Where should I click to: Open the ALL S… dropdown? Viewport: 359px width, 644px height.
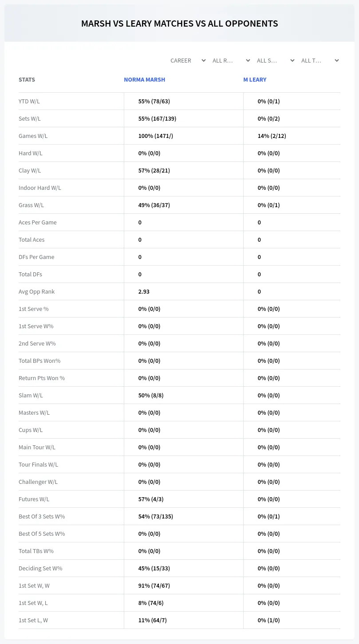(275, 60)
